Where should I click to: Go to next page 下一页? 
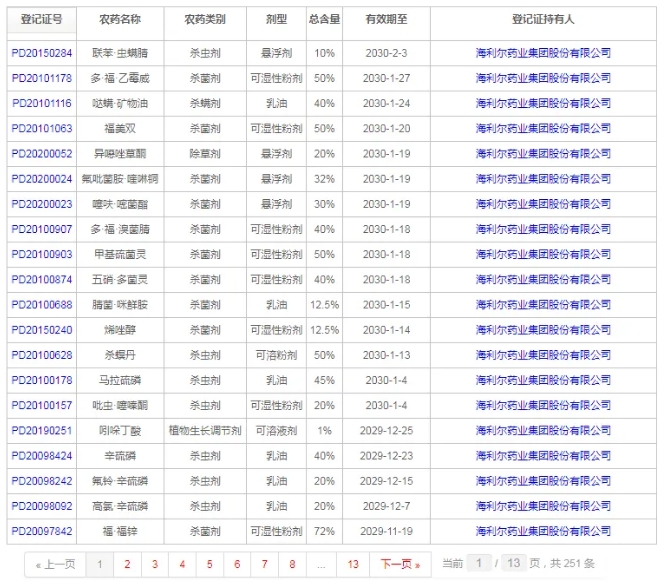[400, 565]
